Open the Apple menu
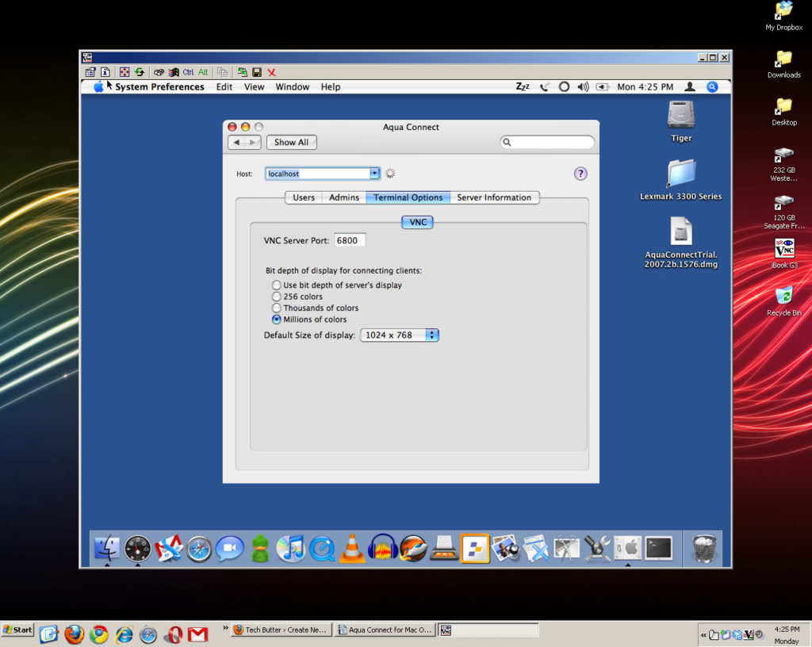The width and height of the screenshot is (812, 647). click(x=98, y=87)
